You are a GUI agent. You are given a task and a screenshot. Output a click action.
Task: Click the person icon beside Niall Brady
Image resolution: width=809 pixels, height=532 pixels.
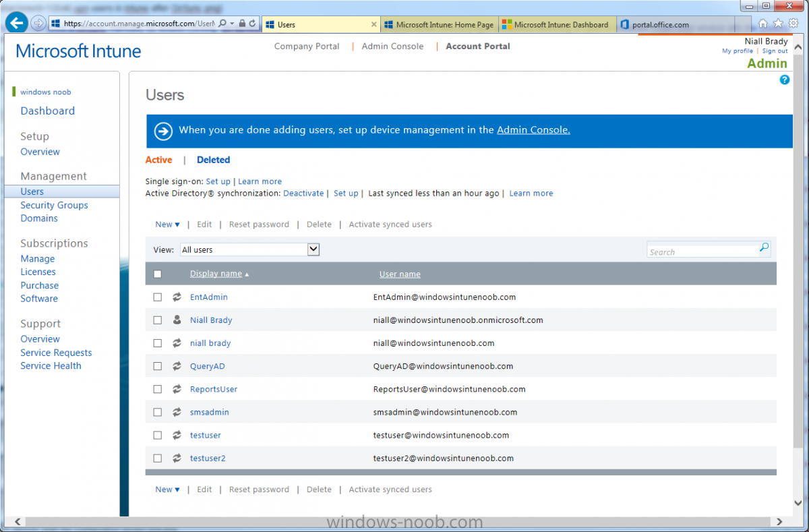tap(177, 320)
